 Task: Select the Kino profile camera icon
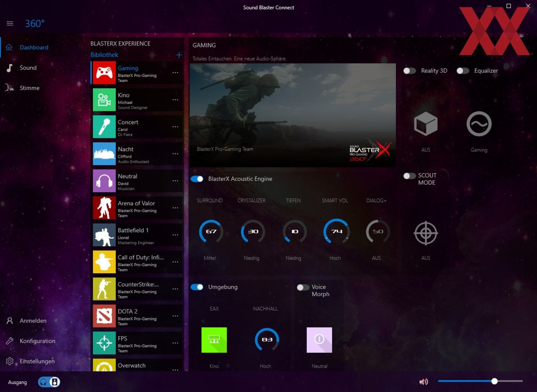[x=104, y=99]
